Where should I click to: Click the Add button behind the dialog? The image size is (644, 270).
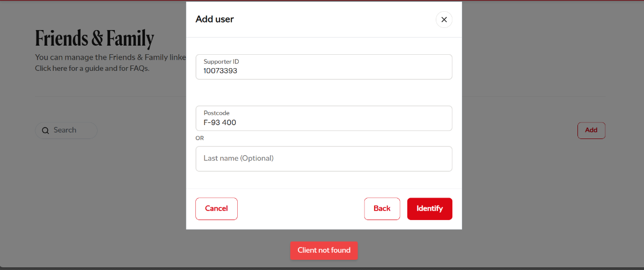click(x=591, y=130)
